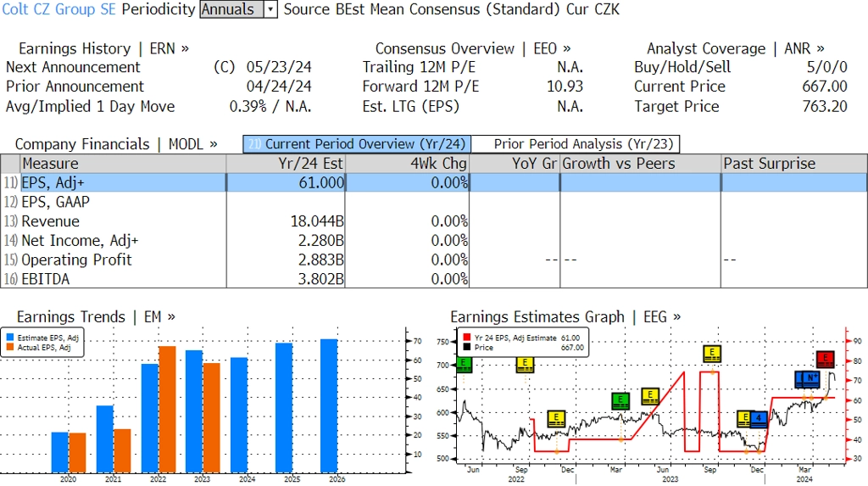Screen dimensions: 868x486
Task: Select the 13) Revenue row
Action: tap(433, 221)
